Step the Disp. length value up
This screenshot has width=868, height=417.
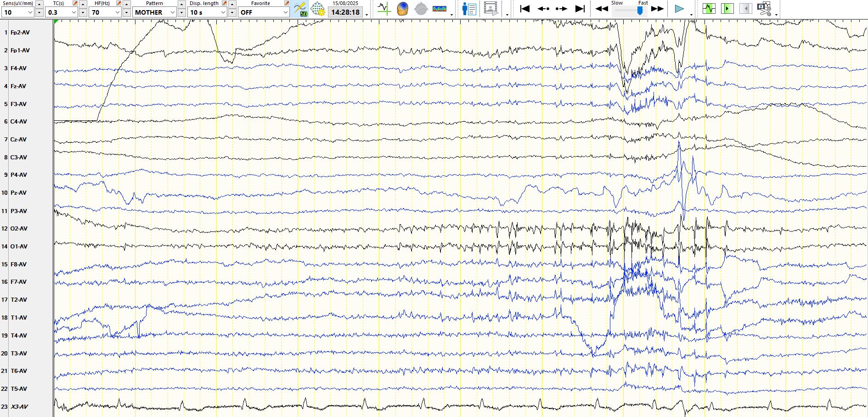tap(232, 4)
